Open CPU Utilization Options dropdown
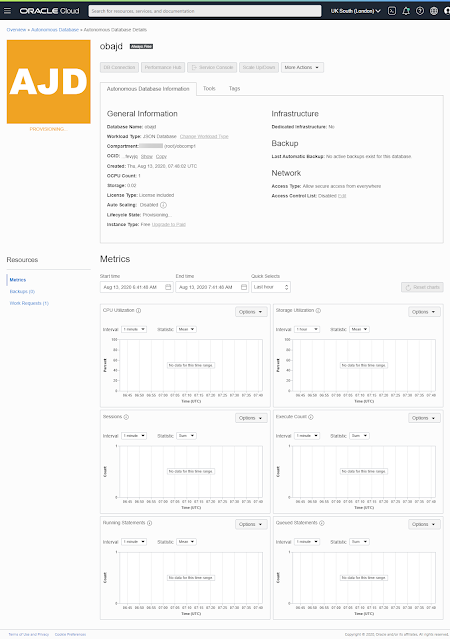450x639 pixels. [251, 312]
